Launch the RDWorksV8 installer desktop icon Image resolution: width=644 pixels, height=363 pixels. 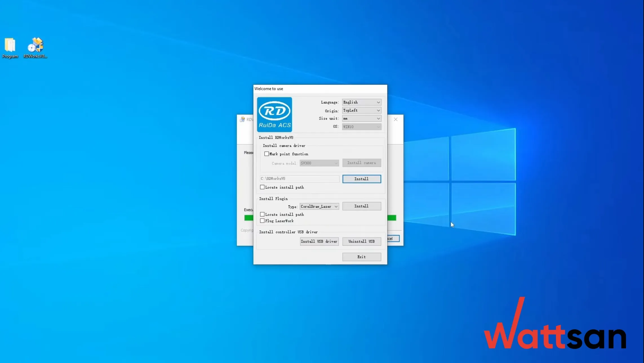pos(35,48)
